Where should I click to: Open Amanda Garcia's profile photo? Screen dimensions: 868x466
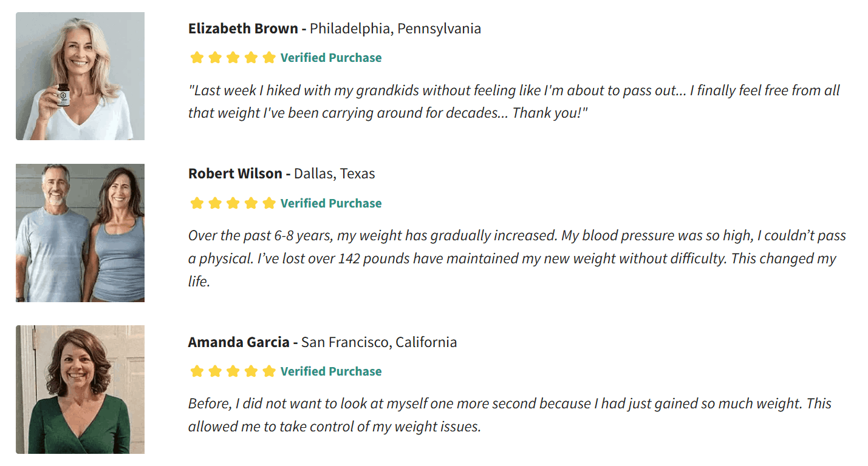(x=80, y=389)
